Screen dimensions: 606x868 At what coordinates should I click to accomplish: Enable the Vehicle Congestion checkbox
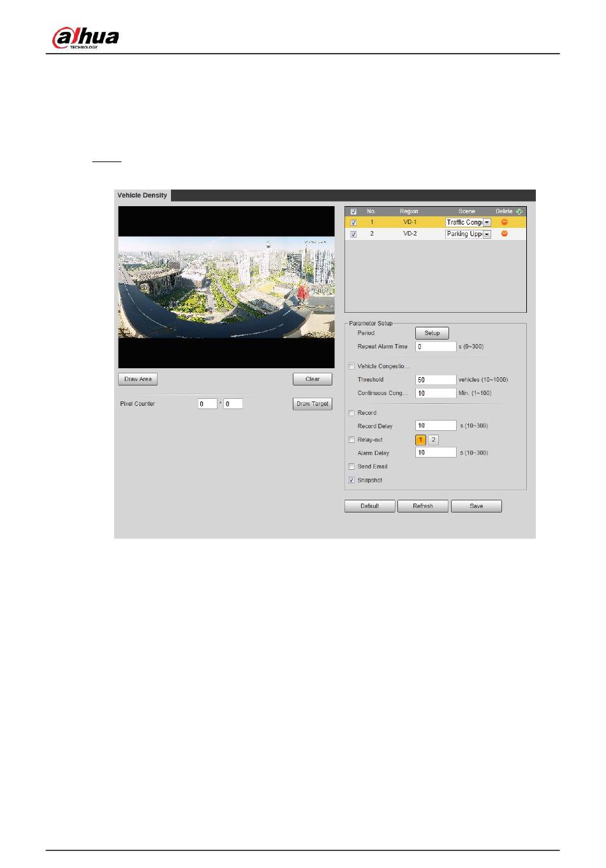(x=351, y=366)
